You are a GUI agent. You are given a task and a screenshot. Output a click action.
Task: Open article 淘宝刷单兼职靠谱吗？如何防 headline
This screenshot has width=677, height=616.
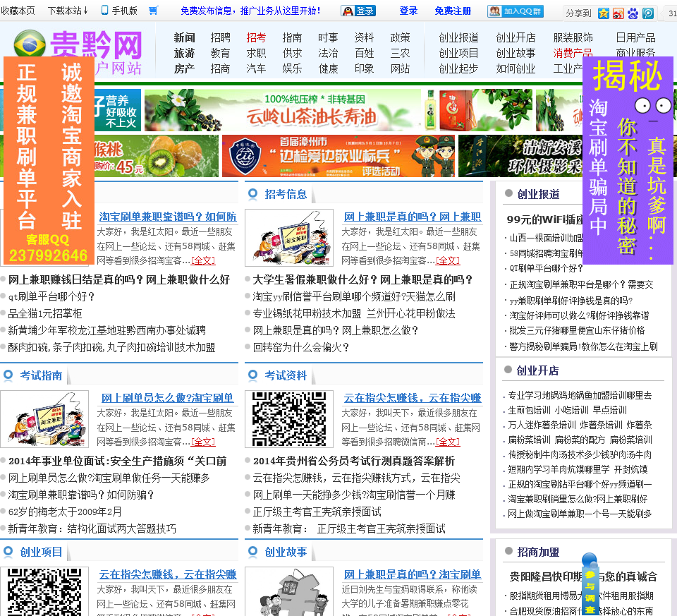(168, 217)
